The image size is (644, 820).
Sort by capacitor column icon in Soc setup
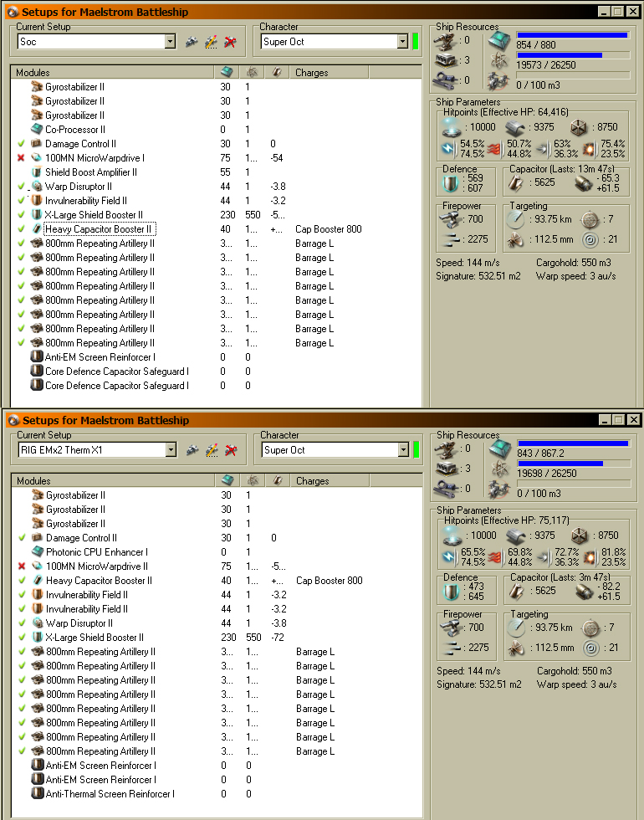[x=277, y=72]
